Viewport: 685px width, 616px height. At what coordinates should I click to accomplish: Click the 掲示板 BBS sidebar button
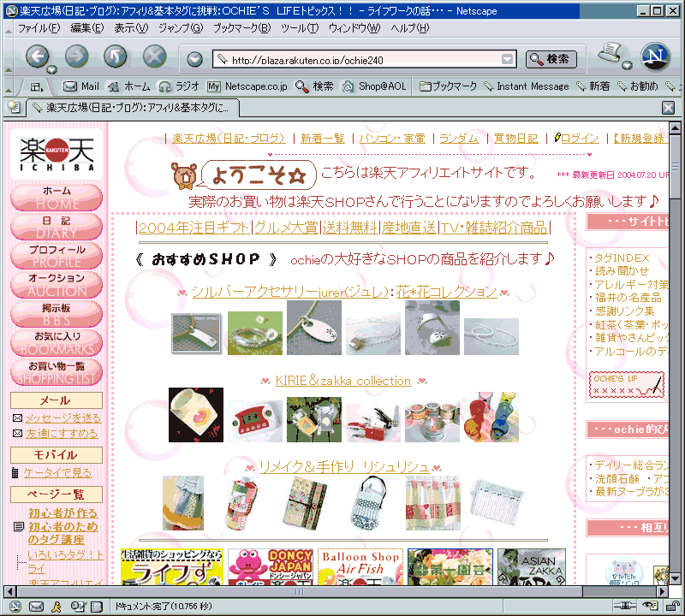click(x=57, y=314)
